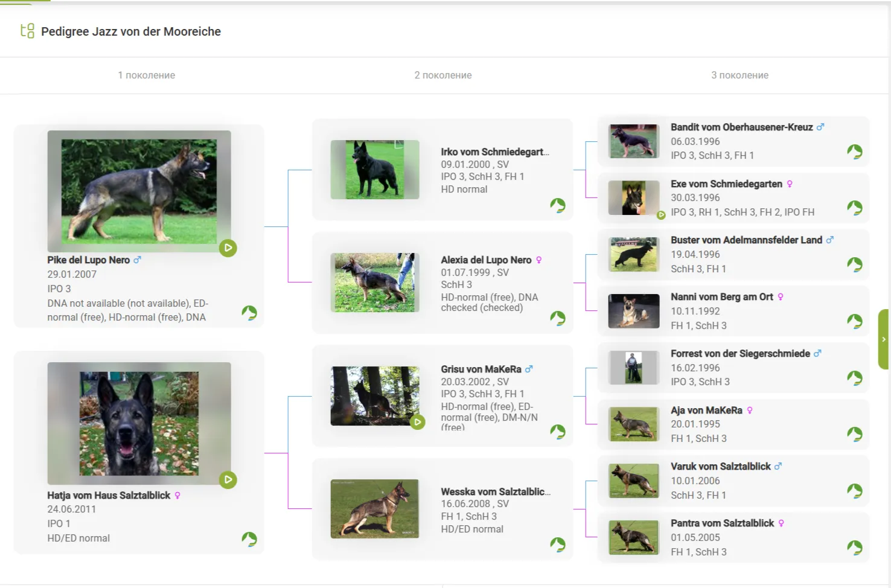This screenshot has height=588, width=891.
Task: Open Aja von MaKeRa name link
Action: click(x=706, y=411)
